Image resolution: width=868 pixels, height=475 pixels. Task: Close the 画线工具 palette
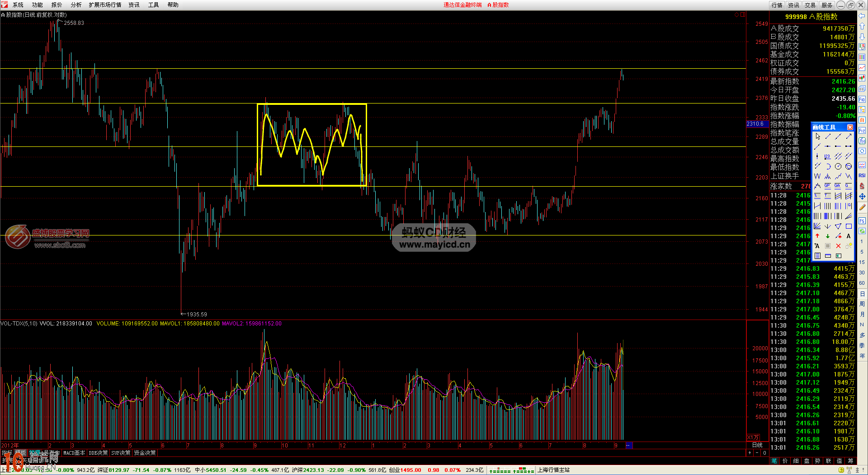click(x=850, y=127)
